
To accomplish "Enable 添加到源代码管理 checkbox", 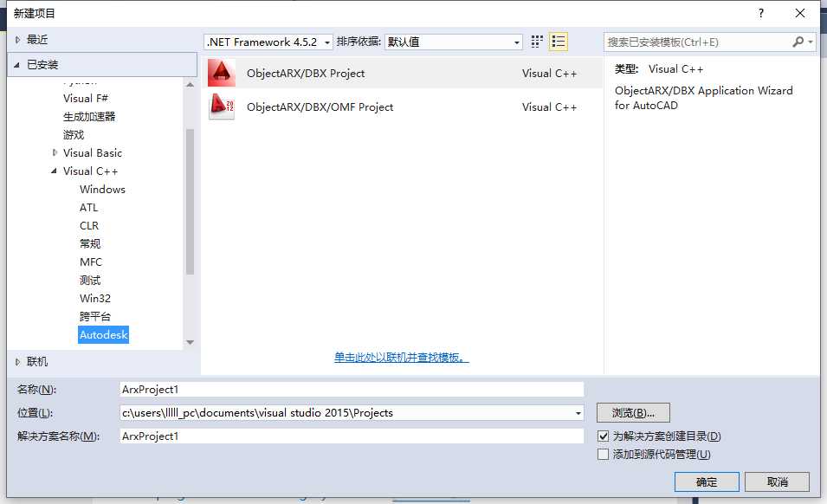I will [604, 455].
